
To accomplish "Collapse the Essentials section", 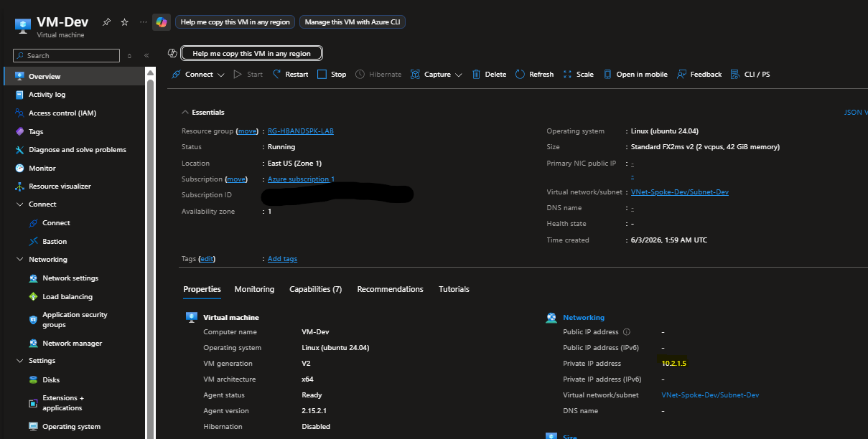I will tap(185, 113).
